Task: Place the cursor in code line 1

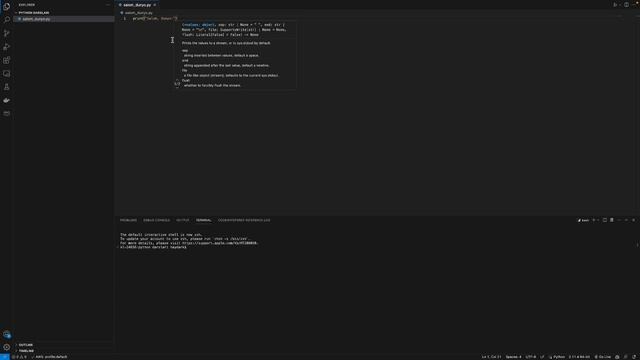Action: coord(155,18)
